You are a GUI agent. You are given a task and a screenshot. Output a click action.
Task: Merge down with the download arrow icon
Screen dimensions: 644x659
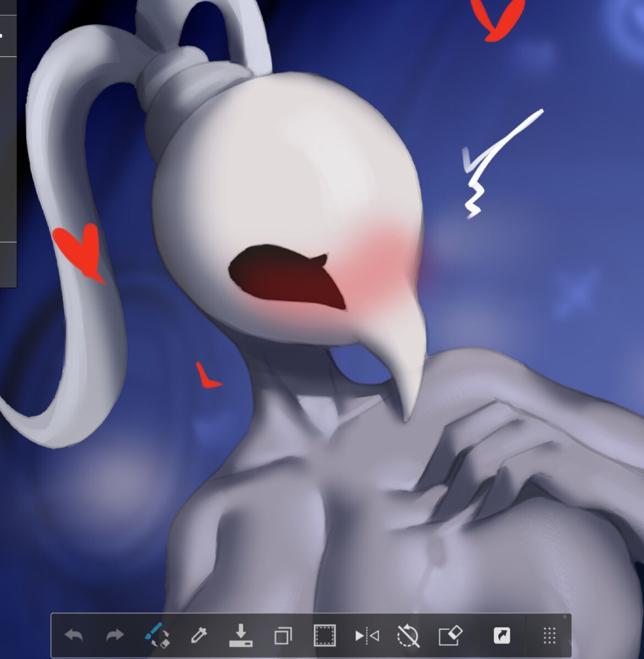(x=241, y=635)
